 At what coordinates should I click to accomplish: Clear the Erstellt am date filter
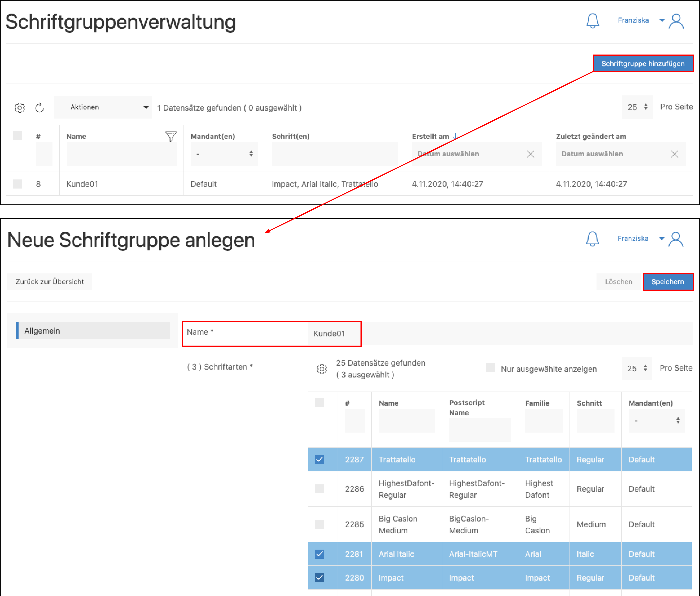pyautogui.click(x=530, y=154)
